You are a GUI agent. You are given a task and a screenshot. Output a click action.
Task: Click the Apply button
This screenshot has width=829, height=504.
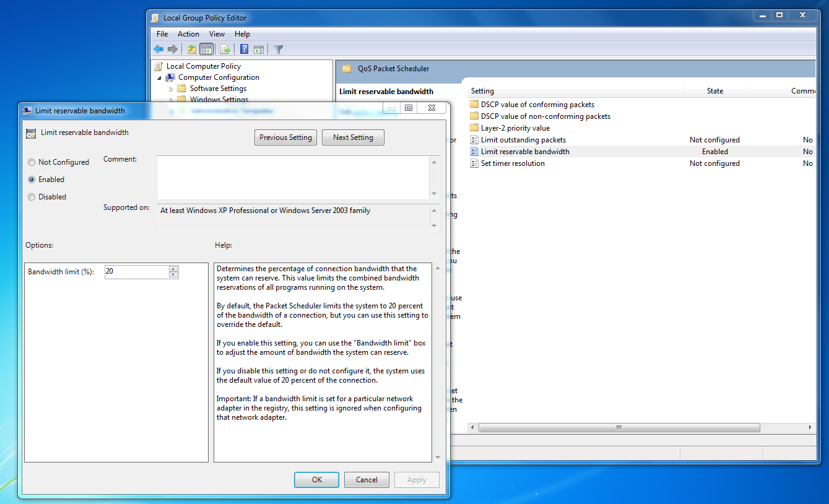click(x=417, y=480)
